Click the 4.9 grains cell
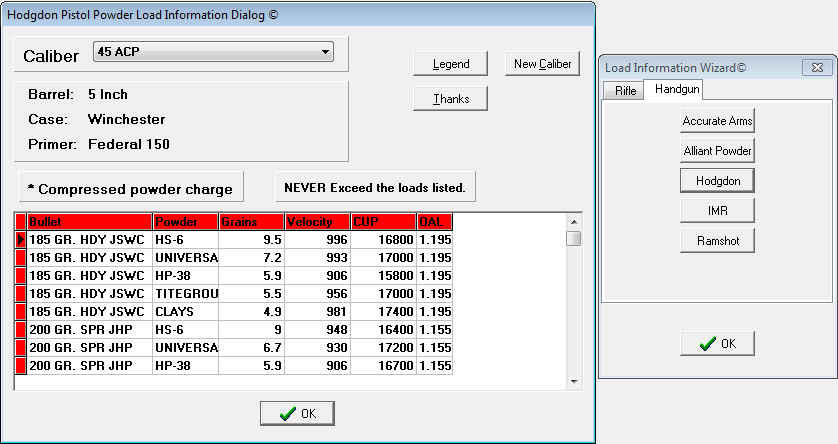The height and width of the screenshot is (444, 838). click(251, 311)
